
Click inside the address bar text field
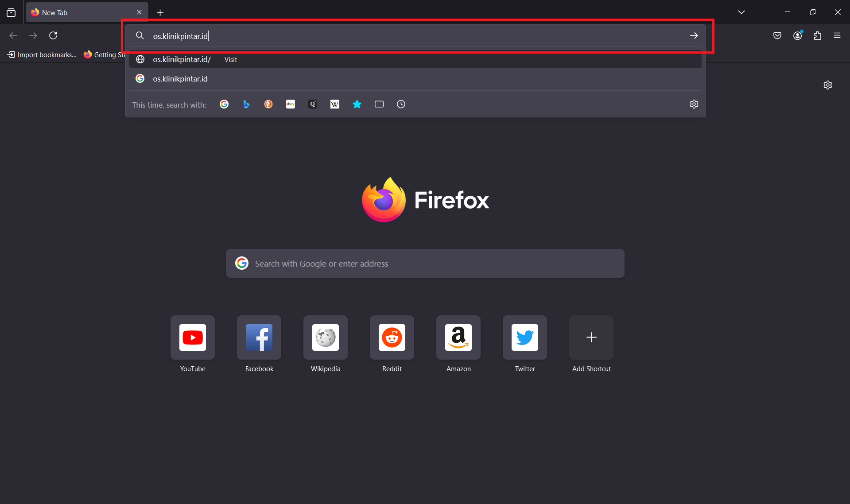click(x=416, y=36)
